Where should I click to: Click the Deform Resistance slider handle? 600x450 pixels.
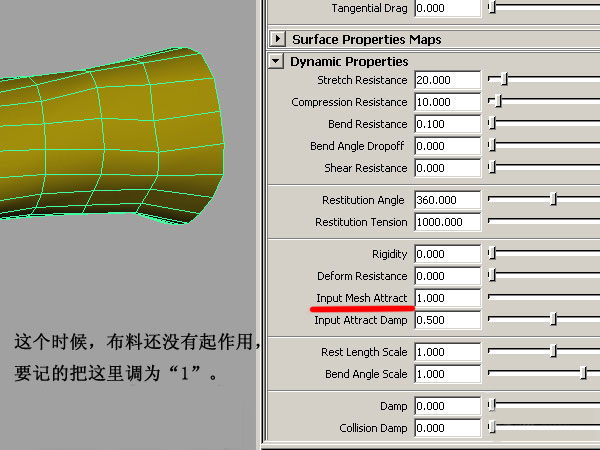point(492,275)
